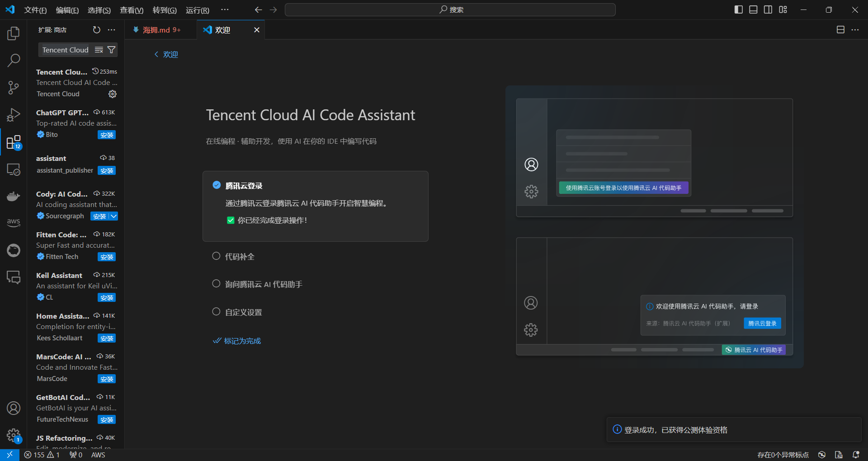Install the Keil Assistant extension
Image resolution: width=868 pixels, height=461 pixels.
(x=107, y=297)
